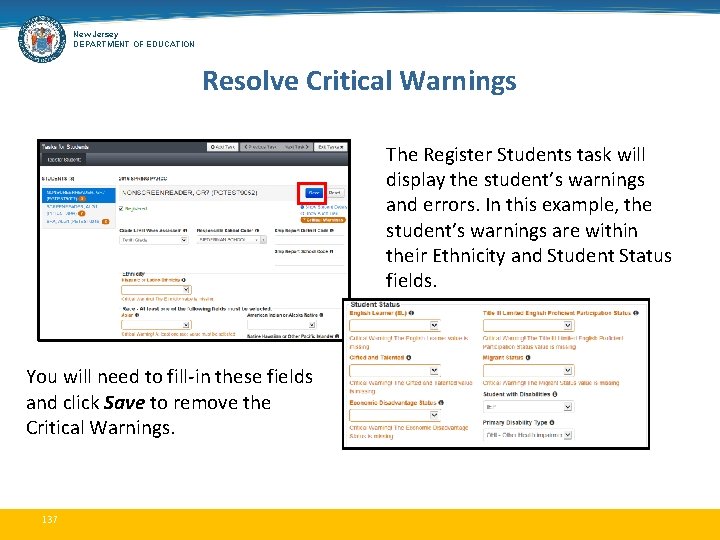This screenshot has width=720, height=540.
Task: Click the orange Critical Warnings badge
Action: click(323, 220)
